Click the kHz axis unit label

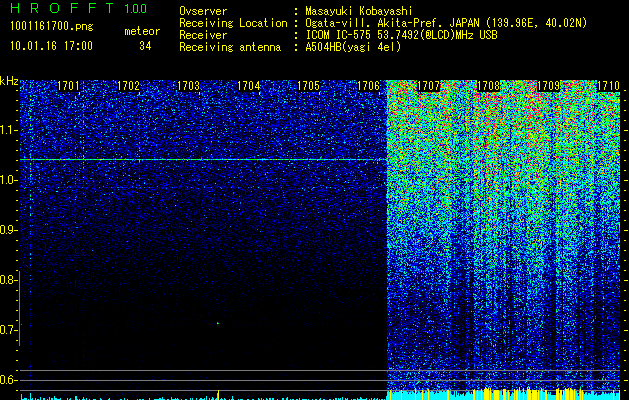(9, 81)
